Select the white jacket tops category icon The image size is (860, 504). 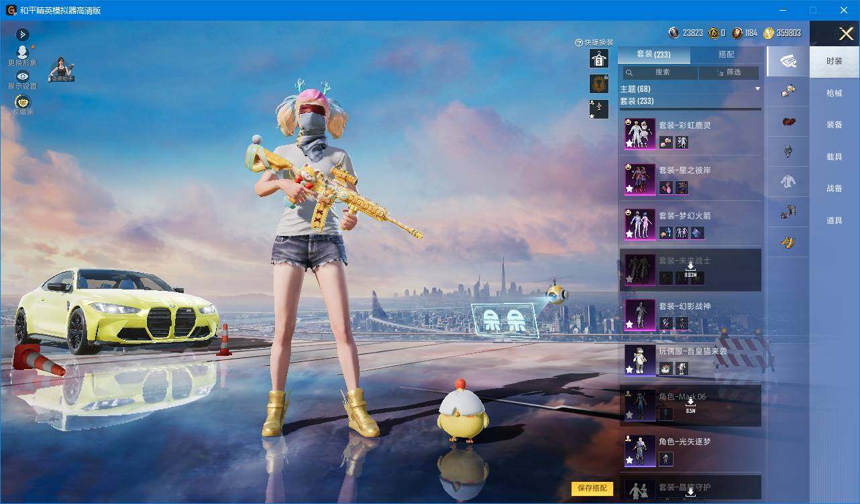point(788,182)
